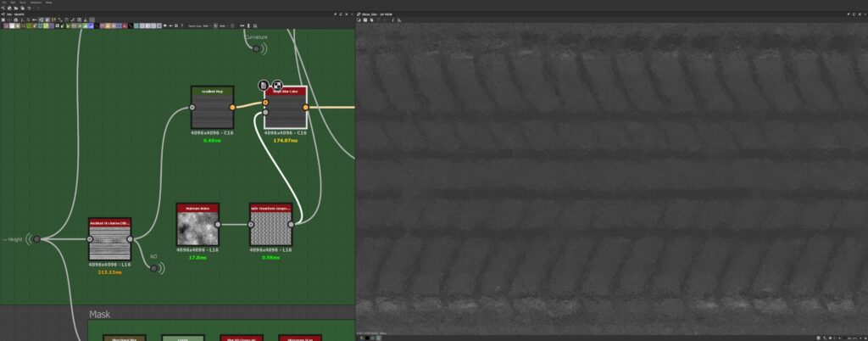868x341 pixels.
Task: Select the Slope Blur Color node
Action: coord(286,108)
